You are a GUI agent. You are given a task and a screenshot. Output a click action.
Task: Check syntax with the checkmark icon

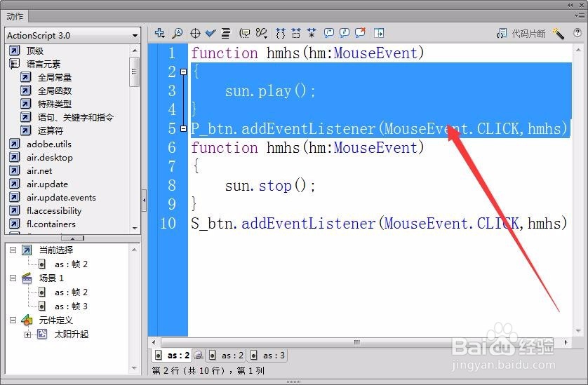pyautogui.click(x=211, y=33)
